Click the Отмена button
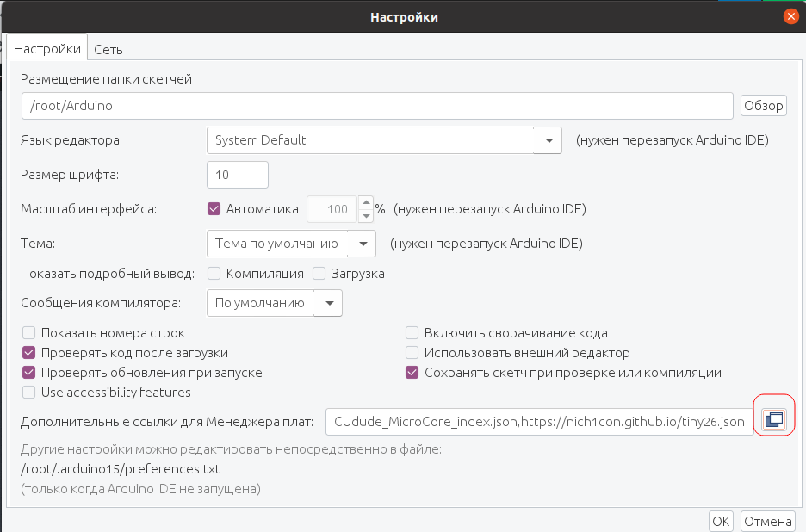Image resolution: width=806 pixels, height=532 pixels. click(x=767, y=521)
